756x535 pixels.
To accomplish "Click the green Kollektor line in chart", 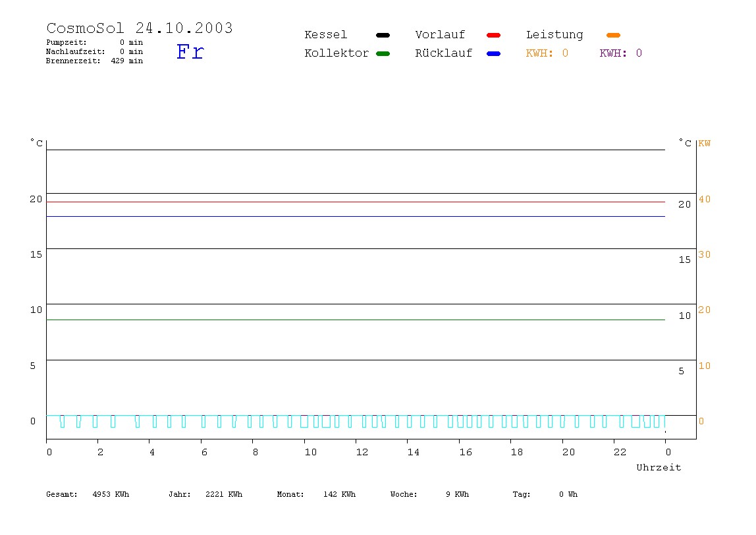I will pyautogui.click(x=356, y=320).
